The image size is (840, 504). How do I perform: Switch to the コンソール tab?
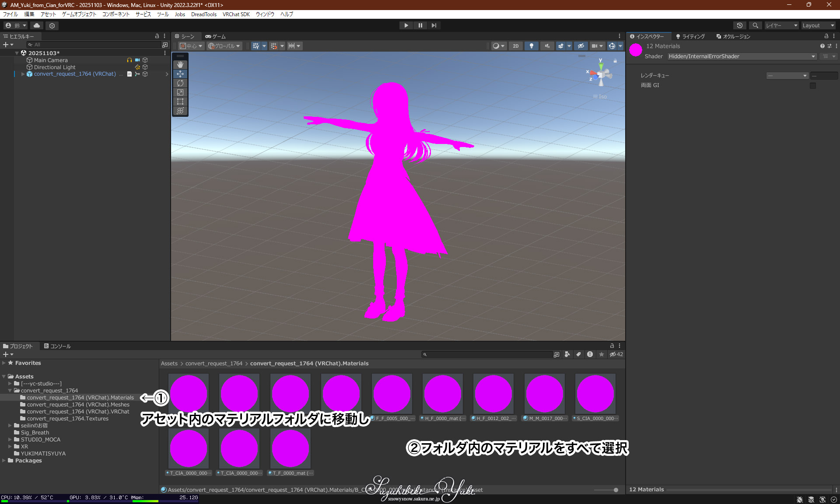pos(57,346)
